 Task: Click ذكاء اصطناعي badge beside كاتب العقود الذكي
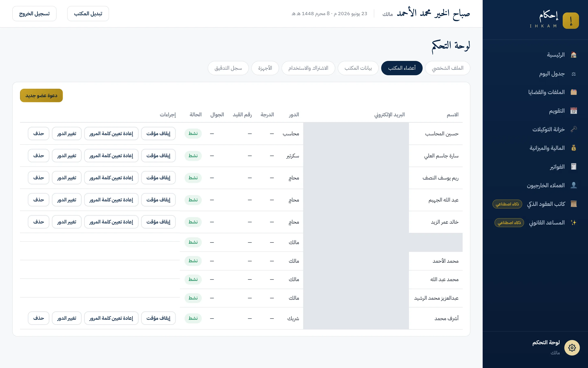point(507,204)
